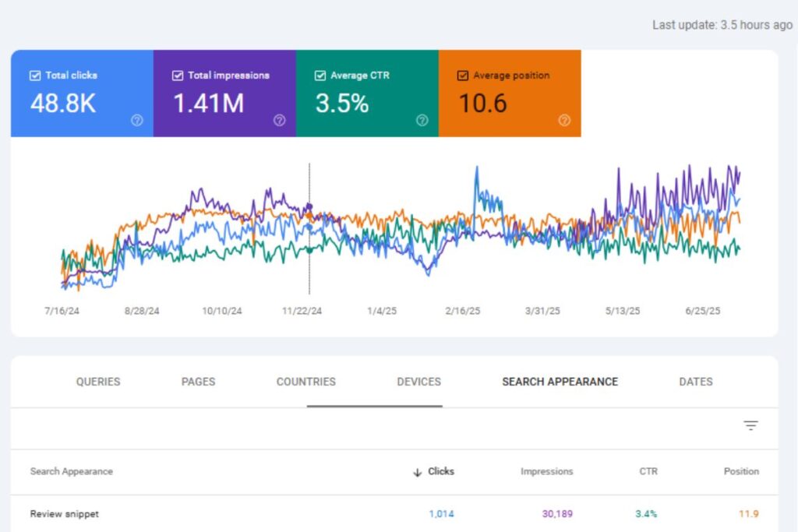
Task: Toggle the Average position checkbox
Action: pos(463,76)
